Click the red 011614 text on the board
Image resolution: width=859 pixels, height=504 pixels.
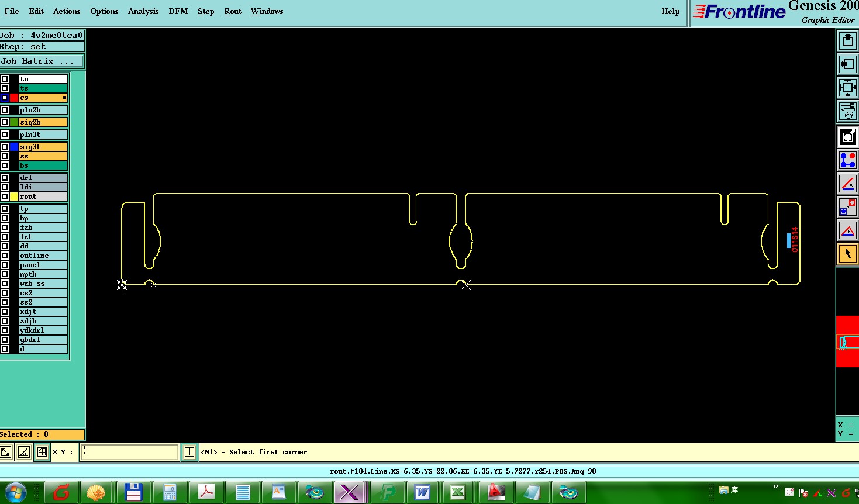795,240
